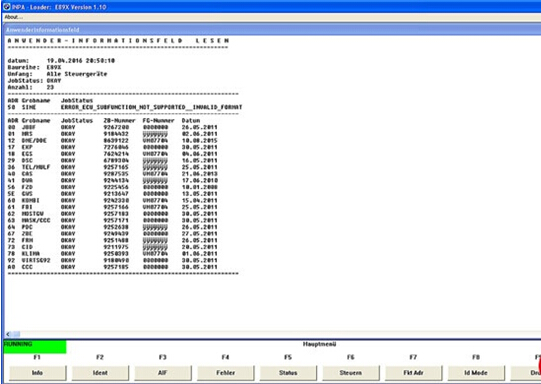
Task: Click the F6 Steuern button
Action: [351, 373]
